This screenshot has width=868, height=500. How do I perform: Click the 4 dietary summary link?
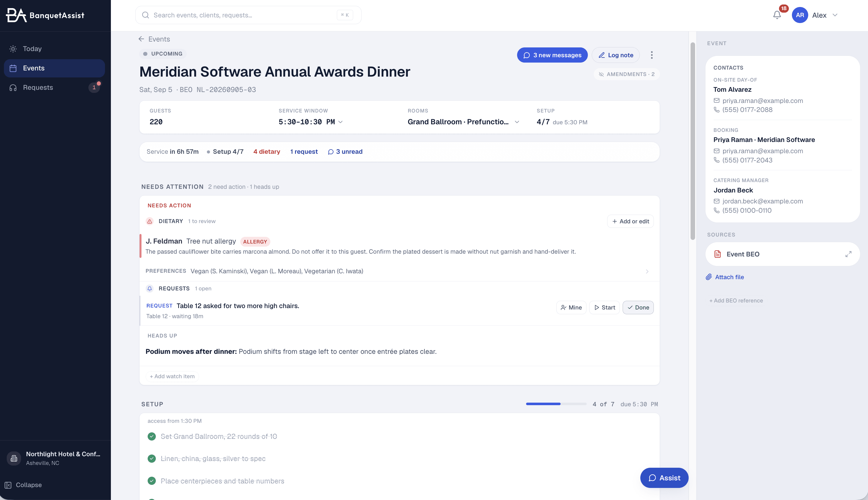point(267,152)
